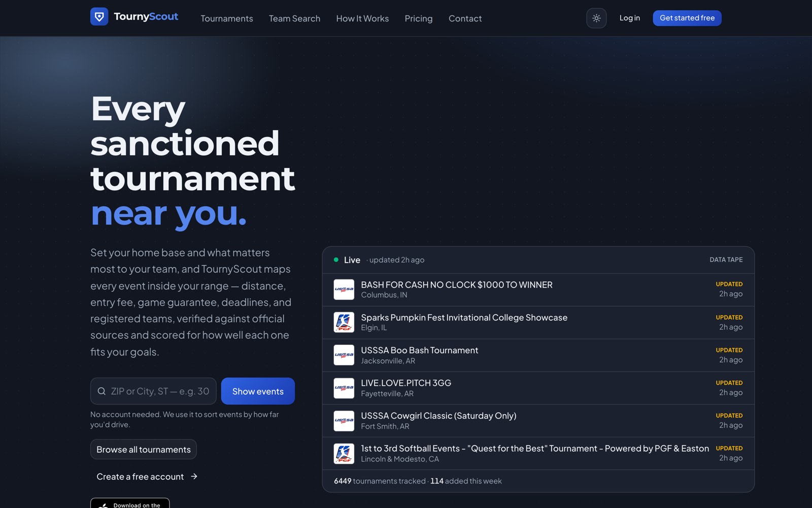Click the USSSA logo beside LIVE.LOVE.PITCH 3GG
812x508 pixels.
(x=344, y=388)
